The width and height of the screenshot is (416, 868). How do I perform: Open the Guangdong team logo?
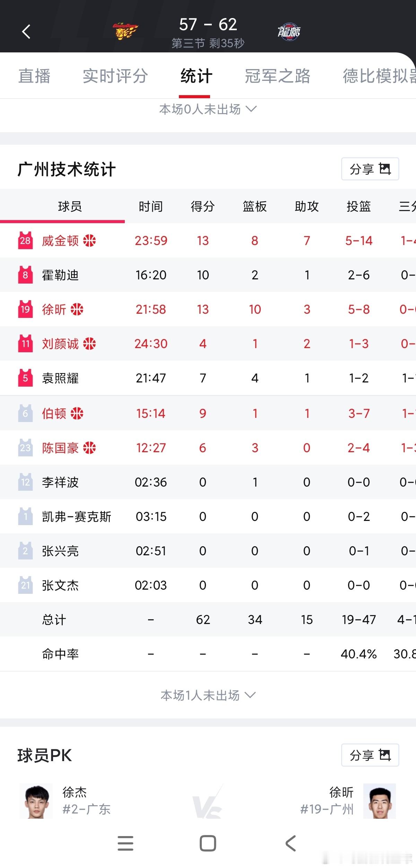point(125,31)
